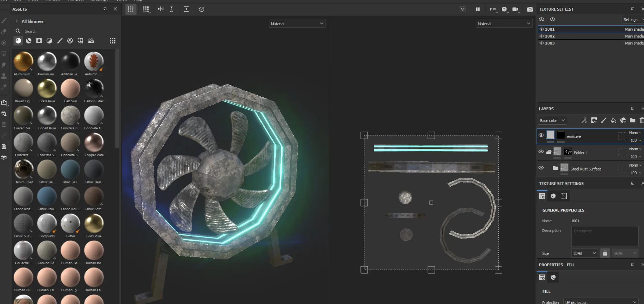This screenshot has height=304, width=644.
Task: Select the Brushes filter icon in Assets
Action: click(60, 41)
